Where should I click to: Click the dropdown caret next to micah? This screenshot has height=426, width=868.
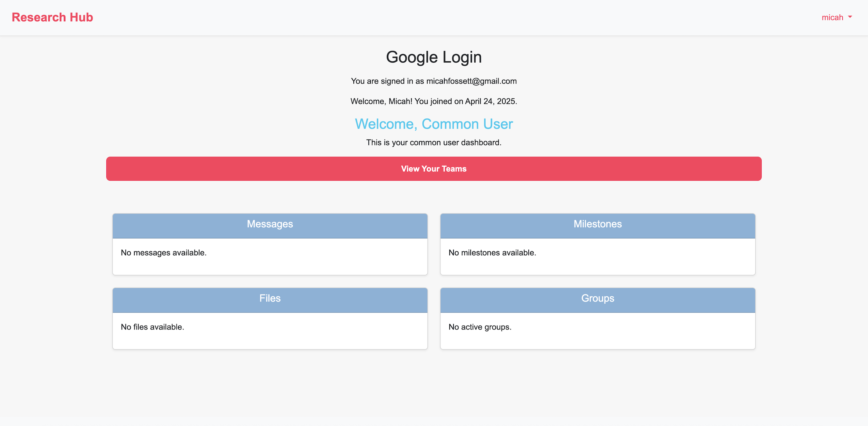click(x=850, y=17)
